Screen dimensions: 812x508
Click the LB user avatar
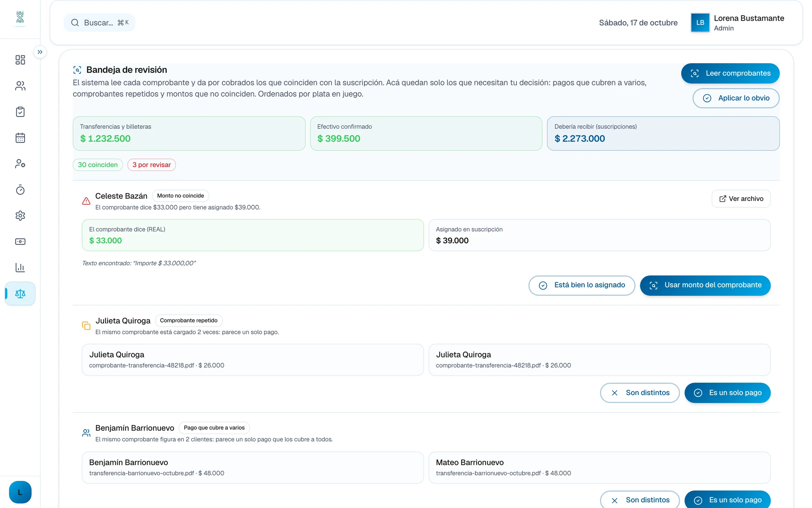point(700,23)
